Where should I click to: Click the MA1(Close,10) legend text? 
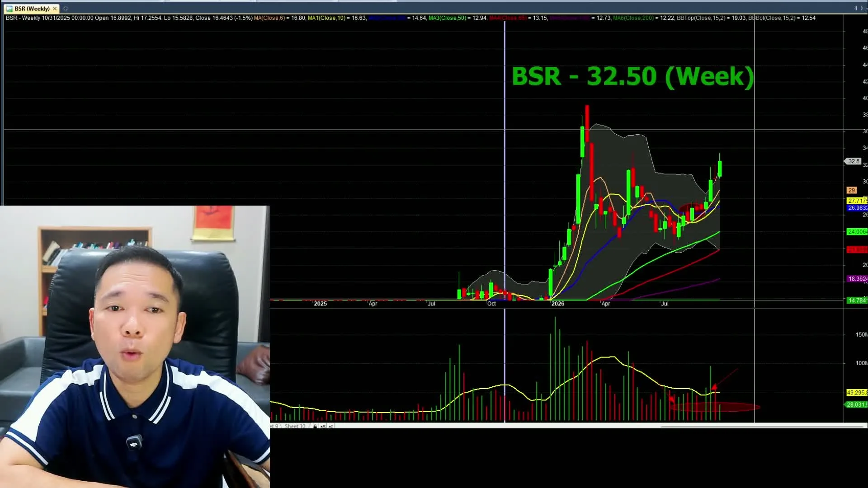pyautogui.click(x=326, y=18)
